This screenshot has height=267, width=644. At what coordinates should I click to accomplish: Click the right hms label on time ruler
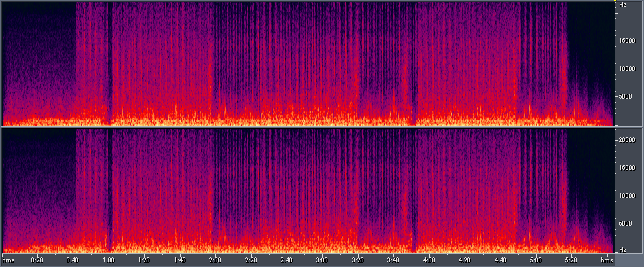point(607,260)
